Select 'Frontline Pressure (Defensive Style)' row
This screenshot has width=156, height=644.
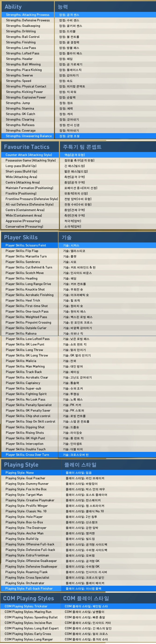tap(32, 199)
